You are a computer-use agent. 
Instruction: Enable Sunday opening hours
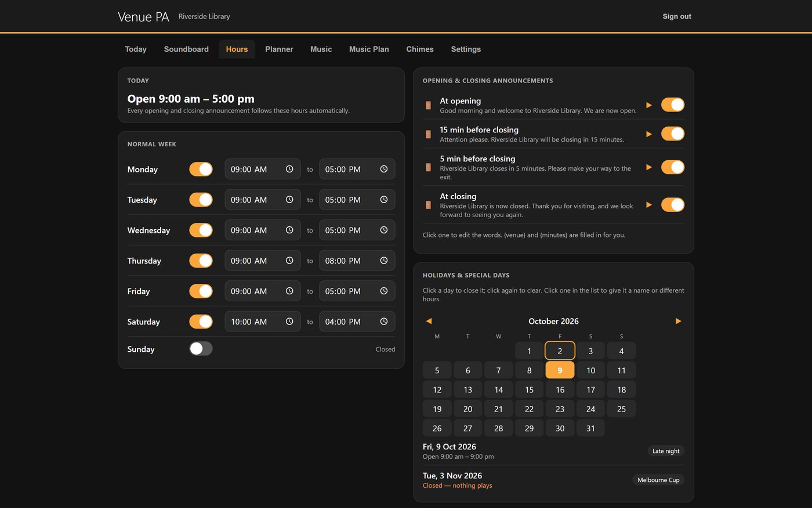(201, 348)
